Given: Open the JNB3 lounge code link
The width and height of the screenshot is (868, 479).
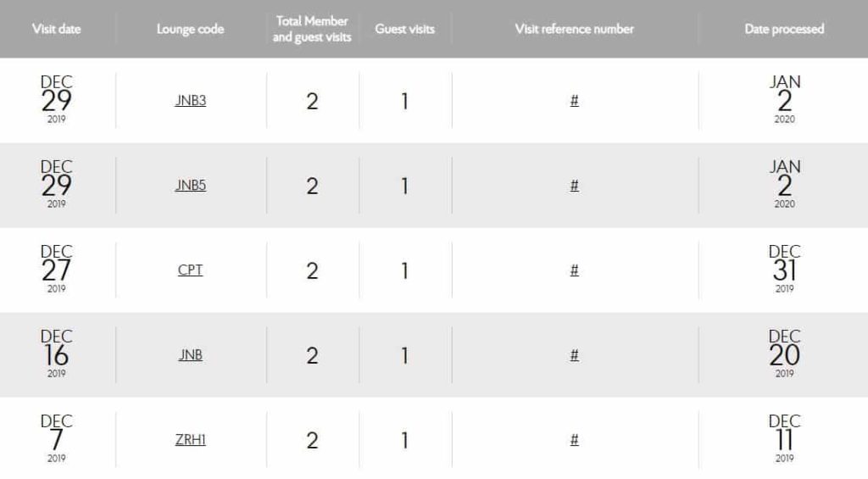Looking at the screenshot, I should coord(191,101).
